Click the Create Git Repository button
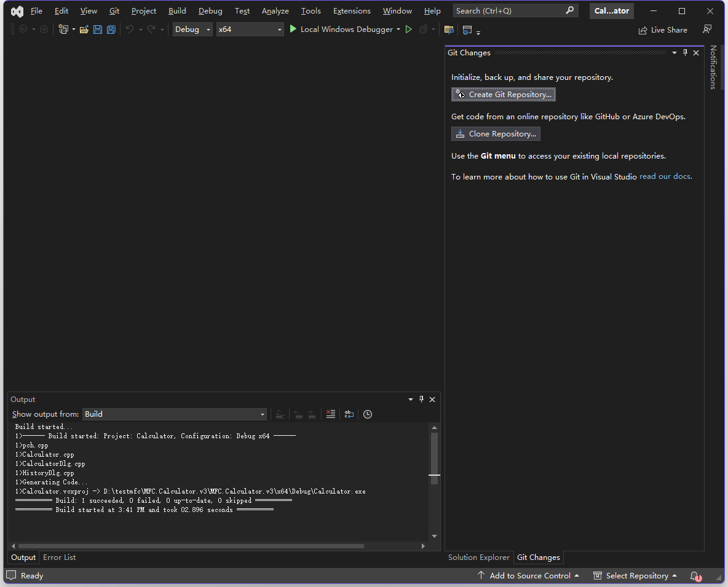 pos(504,95)
